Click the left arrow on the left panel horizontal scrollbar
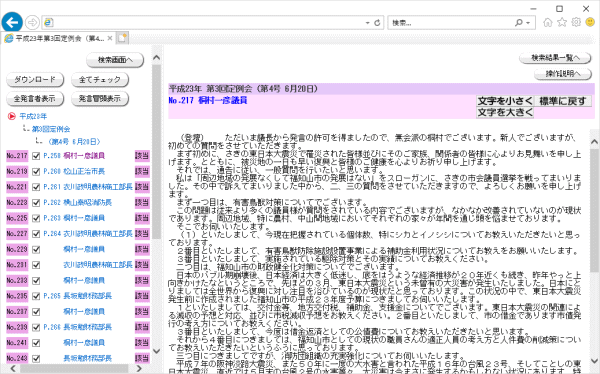Image resolution: width=600 pixels, height=374 pixels. coord(13,369)
